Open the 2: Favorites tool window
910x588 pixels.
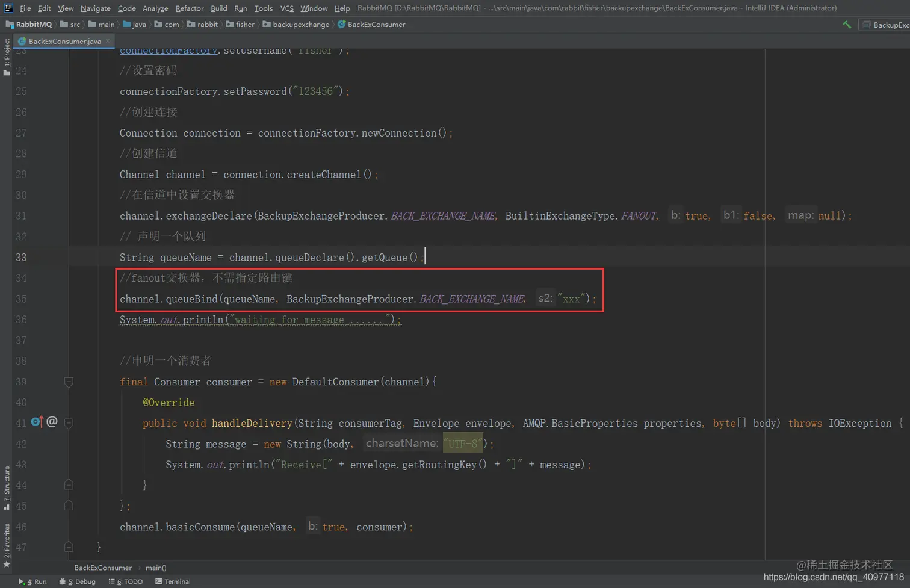[x=7, y=545]
